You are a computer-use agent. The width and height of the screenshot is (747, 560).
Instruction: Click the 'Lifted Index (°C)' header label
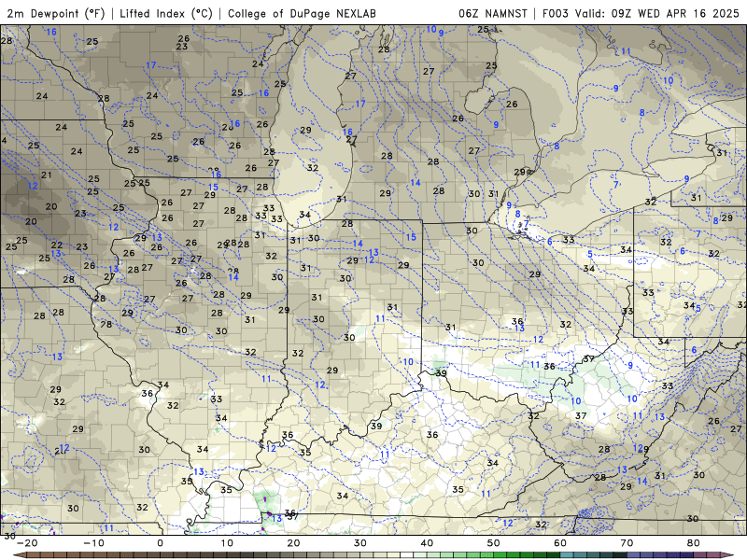[x=166, y=13]
